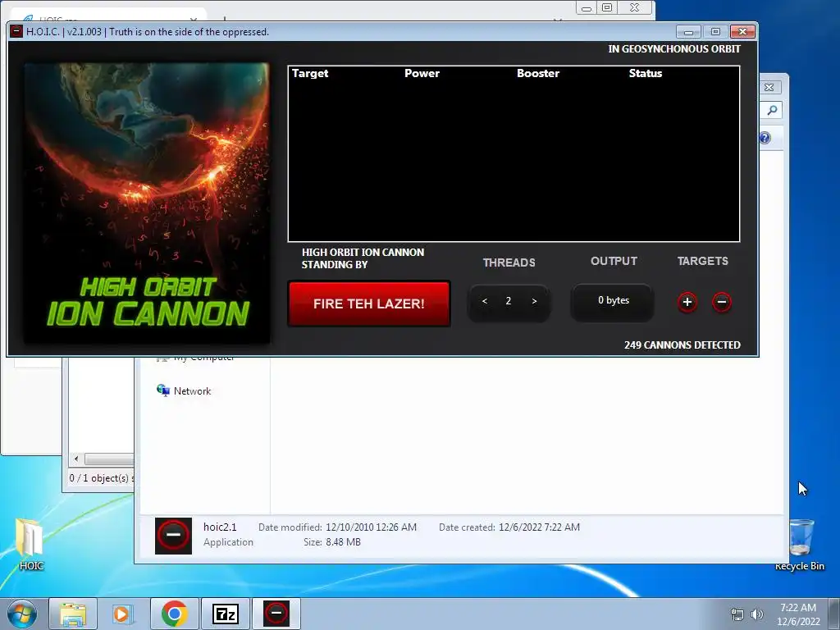This screenshot has height=630, width=840.
Task: Click the Explorer help question mark icon
Action: coord(765,138)
